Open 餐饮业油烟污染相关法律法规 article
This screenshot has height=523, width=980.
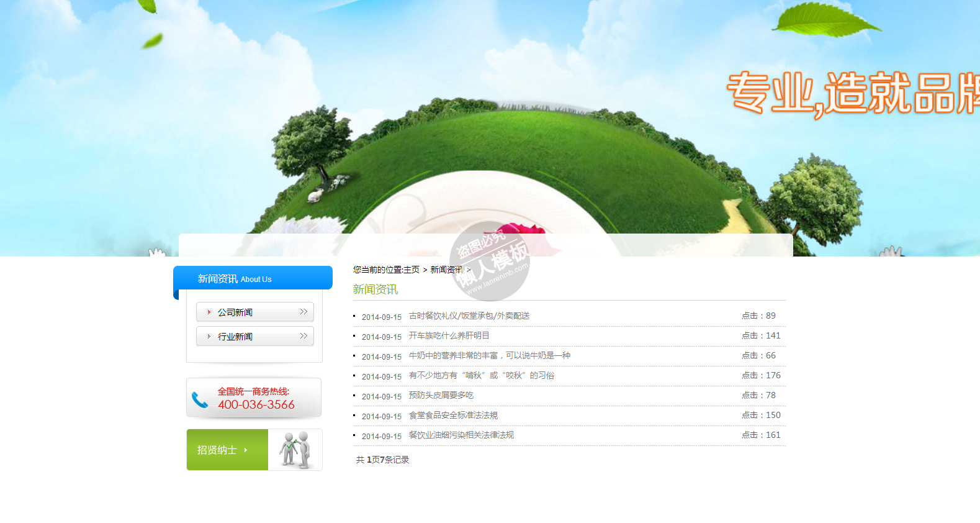coord(461,435)
